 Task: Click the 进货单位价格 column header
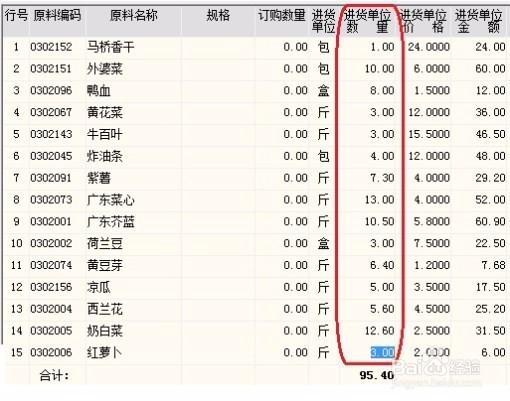click(x=423, y=21)
